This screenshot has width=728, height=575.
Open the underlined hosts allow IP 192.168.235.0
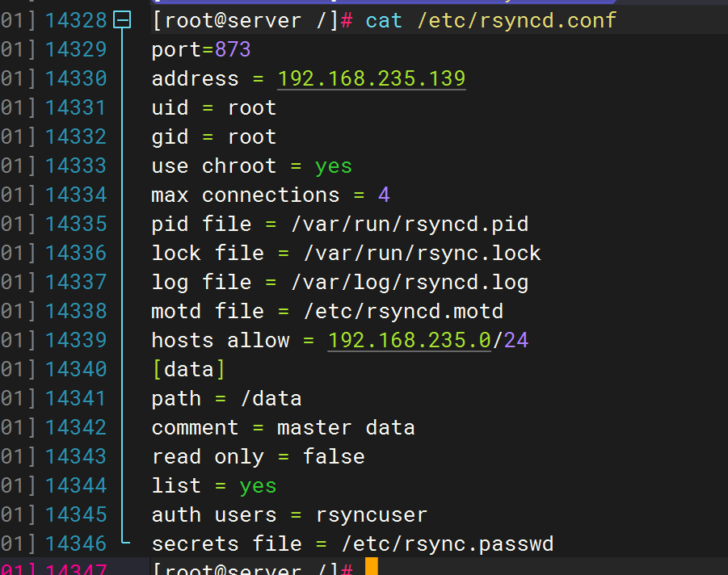click(409, 340)
